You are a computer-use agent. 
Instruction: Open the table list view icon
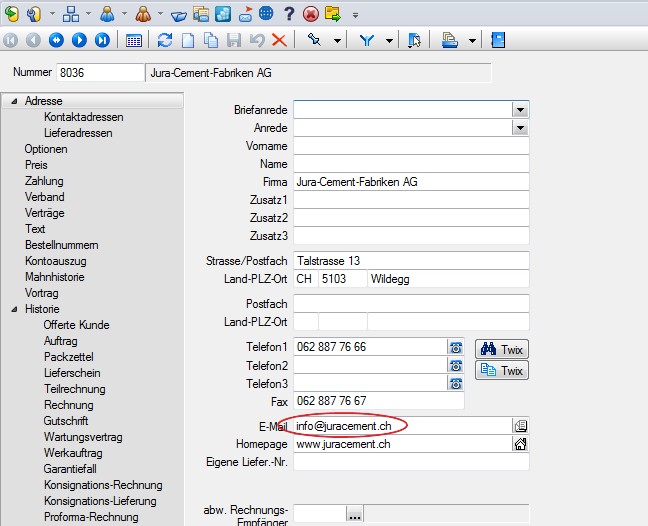click(x=134, y=40)
